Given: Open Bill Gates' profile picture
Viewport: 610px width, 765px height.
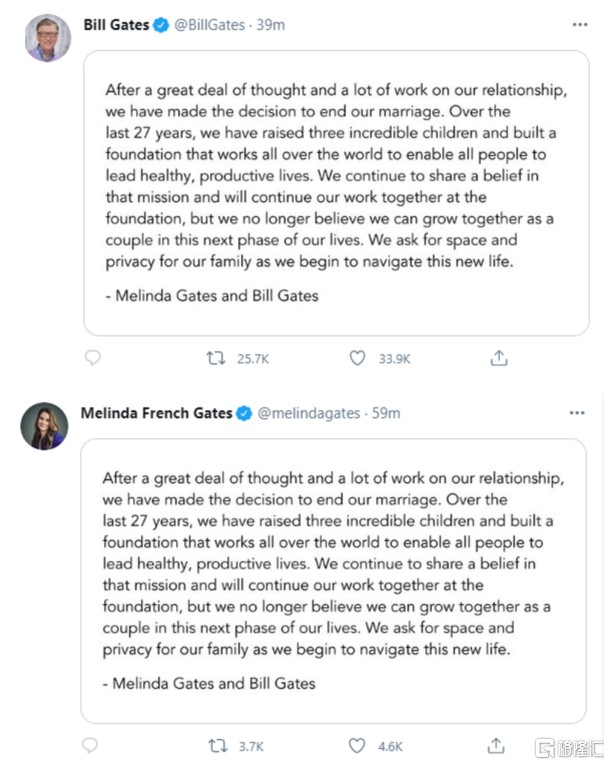Looking at the screenshot, I should [44, 38].
